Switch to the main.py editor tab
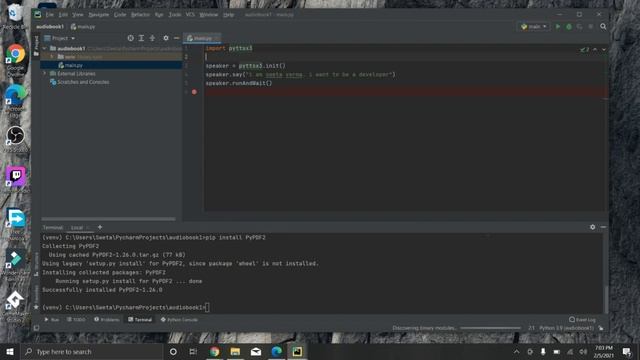The height and width of the screenshot is (360, 640). [x=202, y=38]
